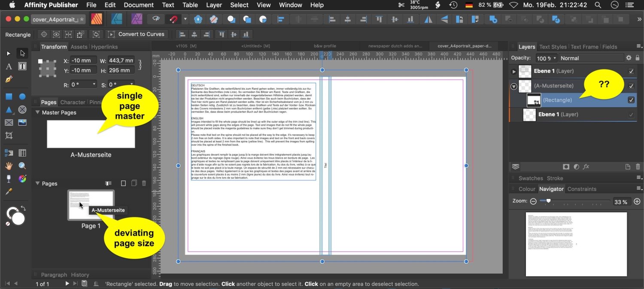Uncheck visibility of the Rectangle layer
The height and width of the screenshot is (289, 644).
[x=631, y=100]
